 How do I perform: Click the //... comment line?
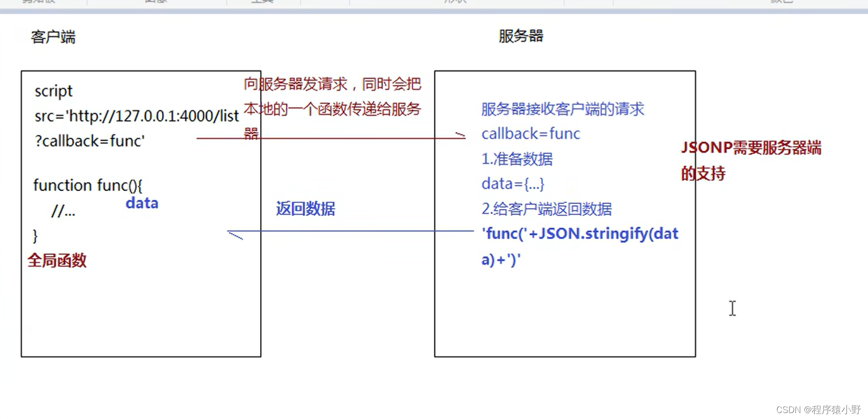point(63,211)
